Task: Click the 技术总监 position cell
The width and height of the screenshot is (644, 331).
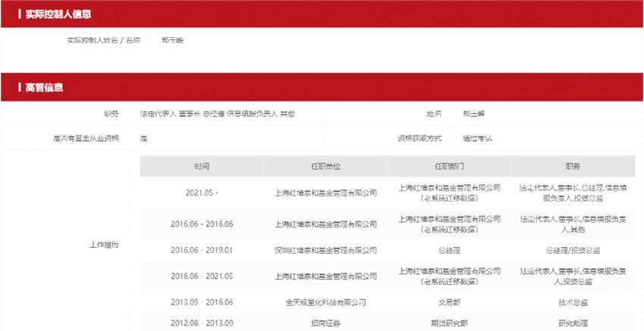Action: (574, 302)
